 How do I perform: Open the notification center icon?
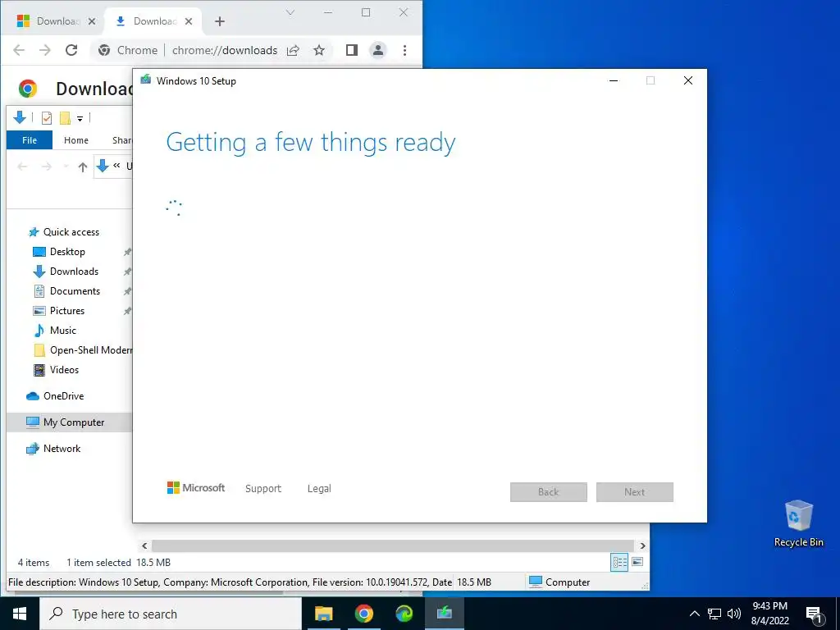(x=815, y=614)
